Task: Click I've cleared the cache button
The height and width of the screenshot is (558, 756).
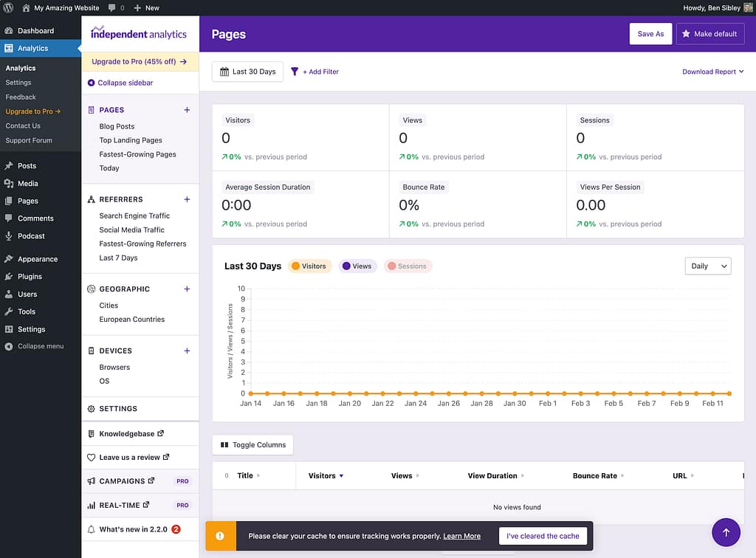Action: 543,536
